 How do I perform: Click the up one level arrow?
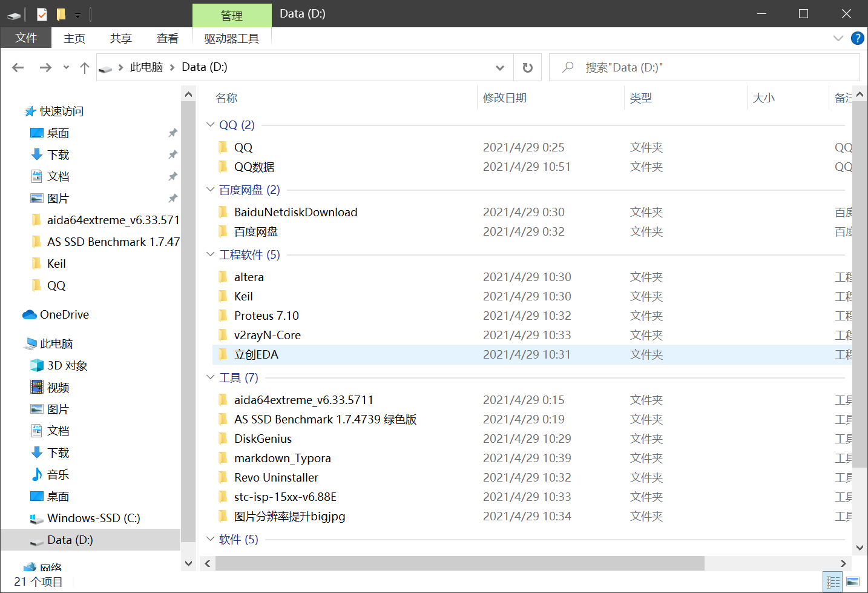pyautogui.click(x=85, y=67)
